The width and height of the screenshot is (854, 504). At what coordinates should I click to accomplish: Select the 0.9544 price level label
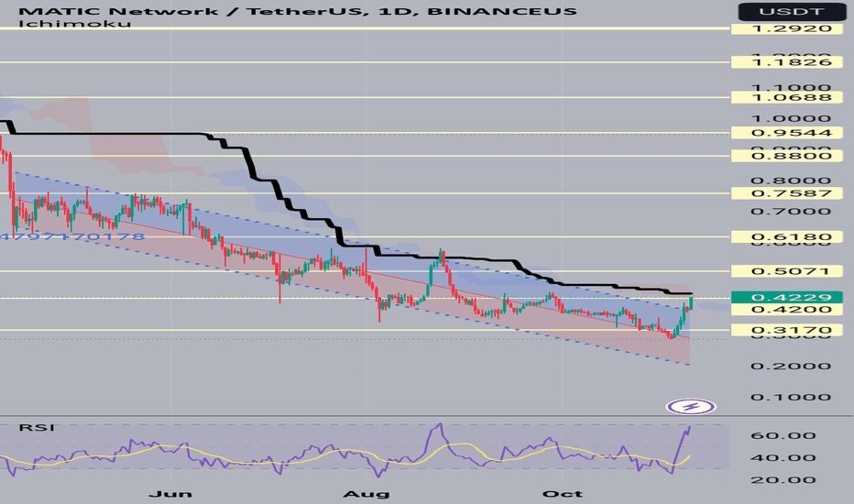(786, 133)
